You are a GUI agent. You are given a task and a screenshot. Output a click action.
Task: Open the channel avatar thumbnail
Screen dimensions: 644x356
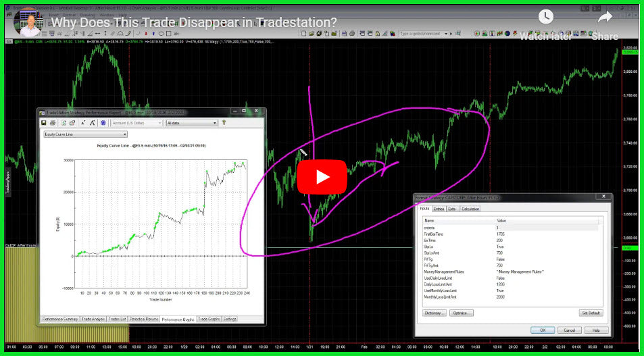[30, 22]
